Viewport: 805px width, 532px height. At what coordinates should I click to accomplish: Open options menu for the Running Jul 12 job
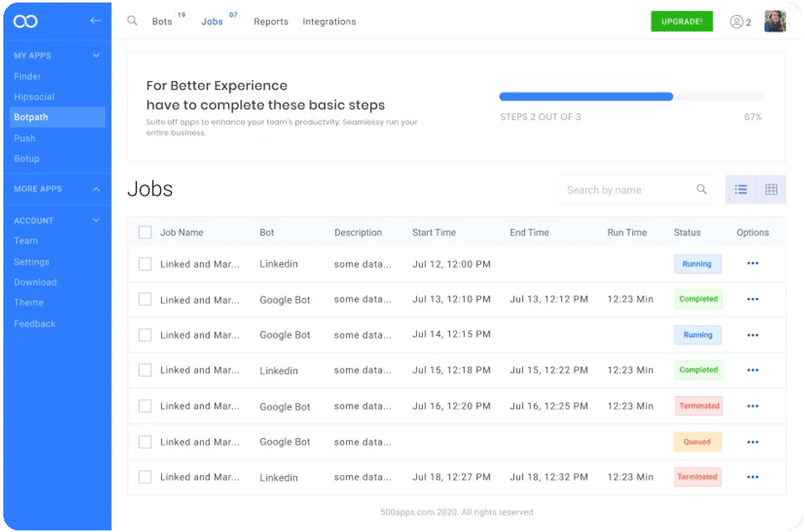(x=752, y=264)
